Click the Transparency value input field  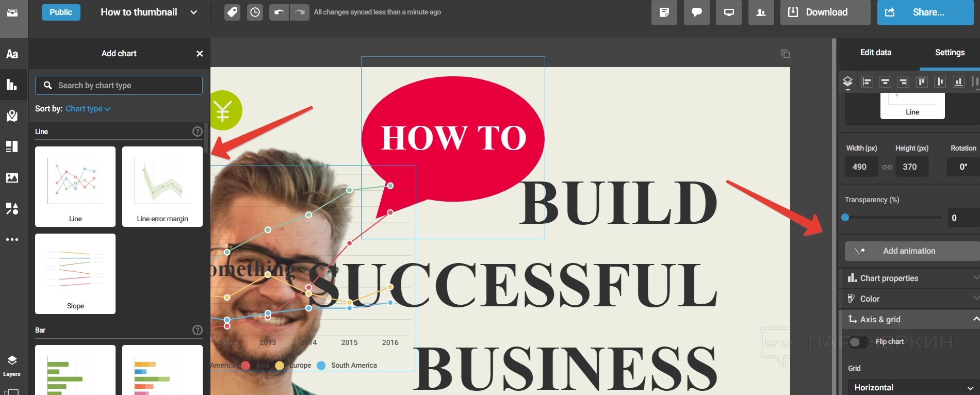pyautogui.click(x=963, y=218)
